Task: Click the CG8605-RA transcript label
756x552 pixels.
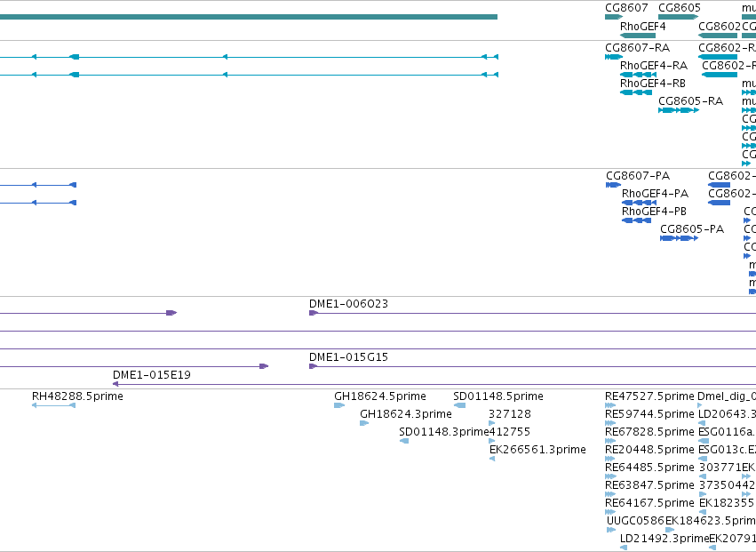Action: (690, 101)
